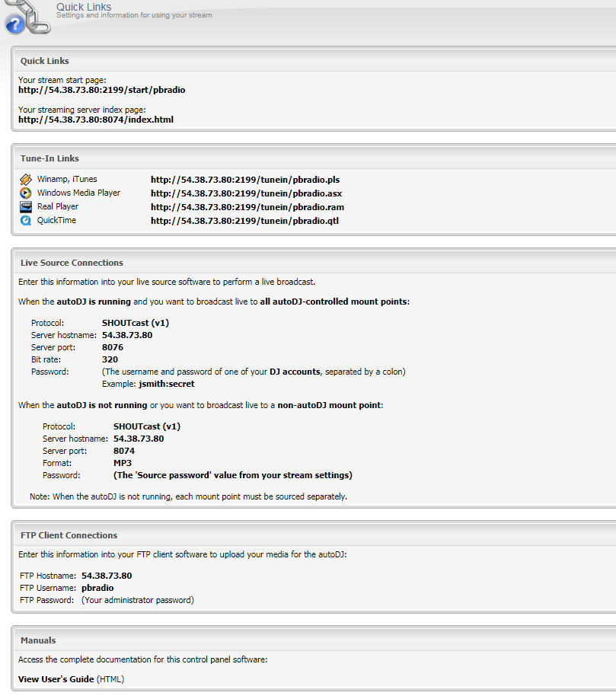Open the View User's Guide link
Viewport: 616px width, 699px height.
pyautogui.click(x=56, y=679)
